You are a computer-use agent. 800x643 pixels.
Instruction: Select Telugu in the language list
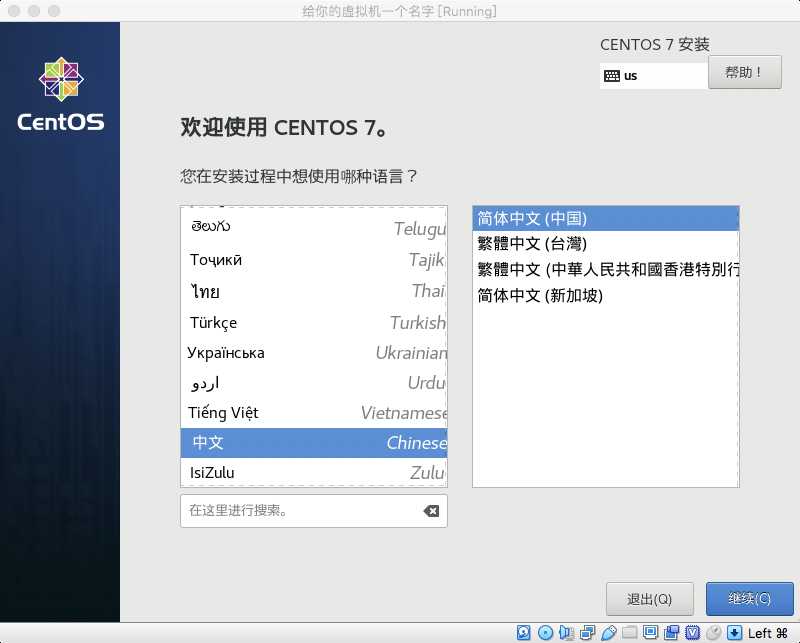click(314, 228)
